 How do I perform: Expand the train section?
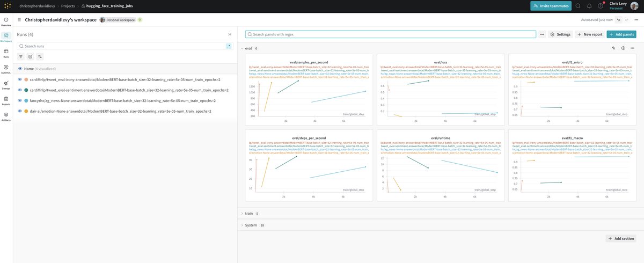(242, 214)
